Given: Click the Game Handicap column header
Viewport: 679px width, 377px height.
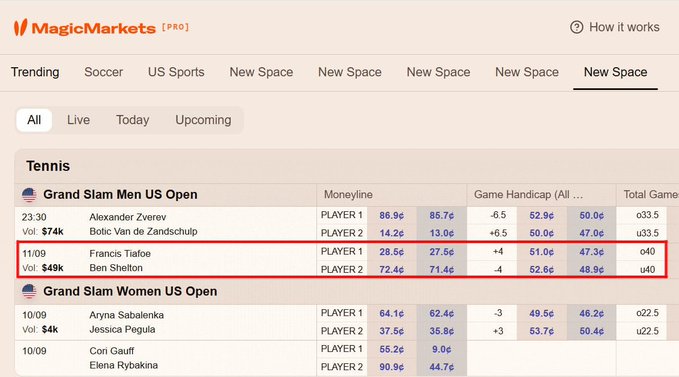Looking at the screenshot, I should point(528,195).
